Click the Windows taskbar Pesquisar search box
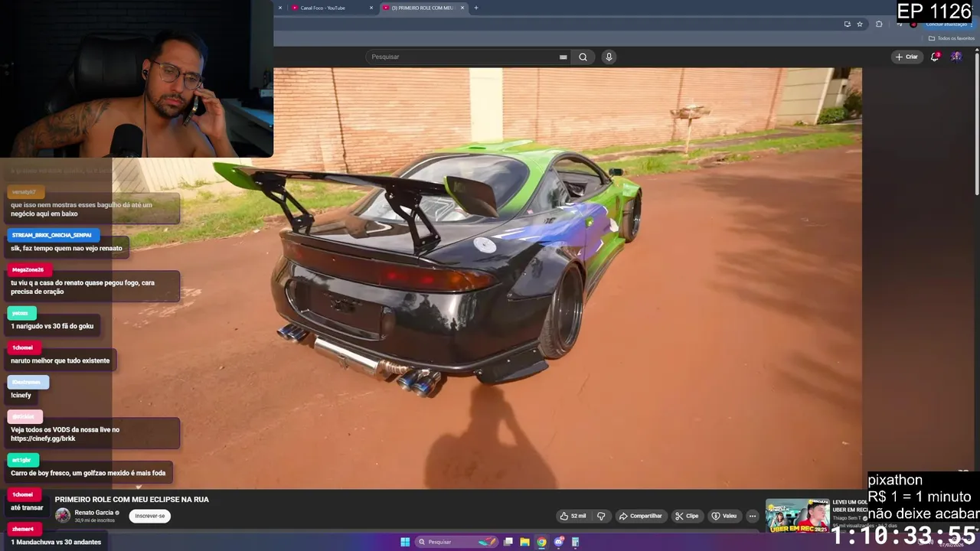Image resolution: width=980 pixels, height=551 pixels. (456, 542)
